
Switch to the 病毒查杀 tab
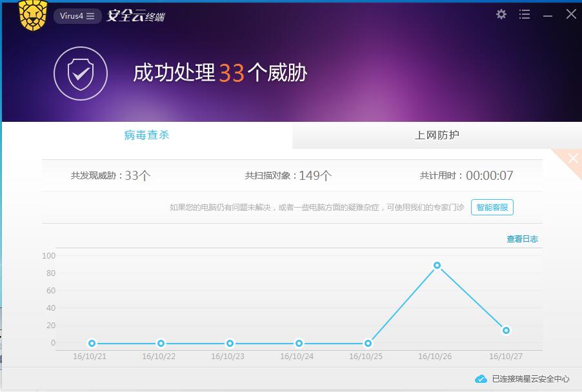point(146,135)
